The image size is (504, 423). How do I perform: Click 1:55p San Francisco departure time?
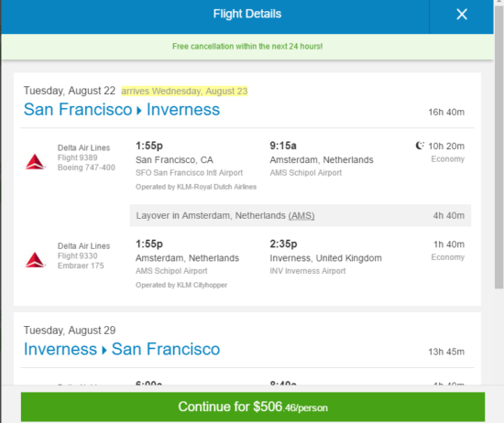point(149,146)
